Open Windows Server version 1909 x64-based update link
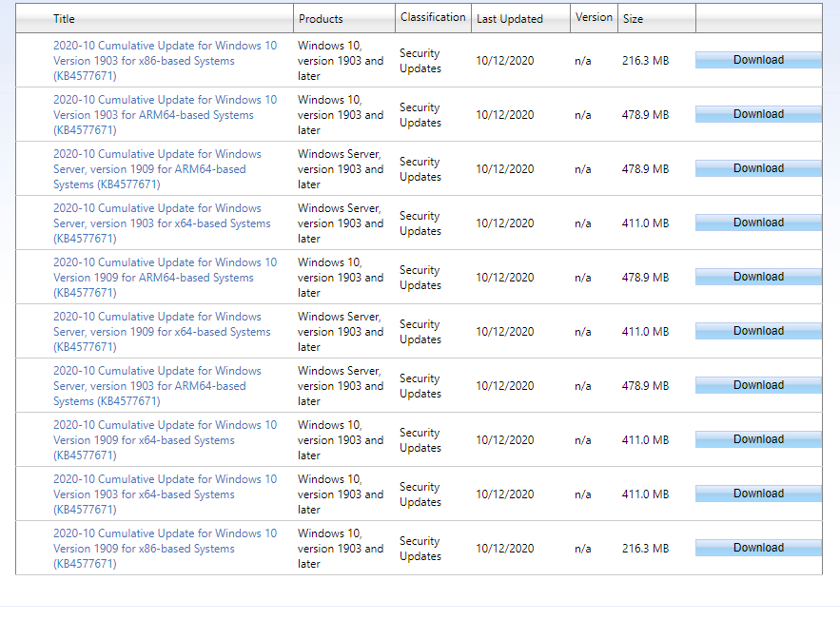 tap(162, 332)
